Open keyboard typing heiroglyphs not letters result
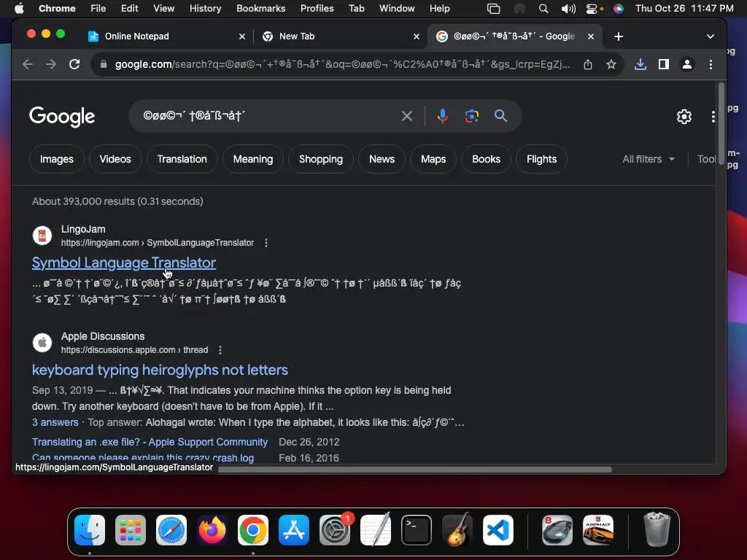The height and width of the screenshot is (560, 747). point(160,370)
